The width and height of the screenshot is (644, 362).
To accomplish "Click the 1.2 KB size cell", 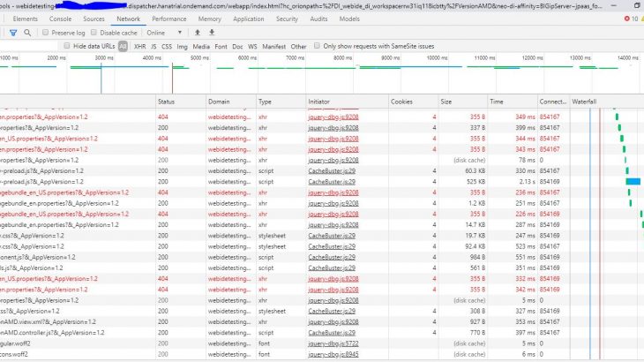I will point(477,203).
